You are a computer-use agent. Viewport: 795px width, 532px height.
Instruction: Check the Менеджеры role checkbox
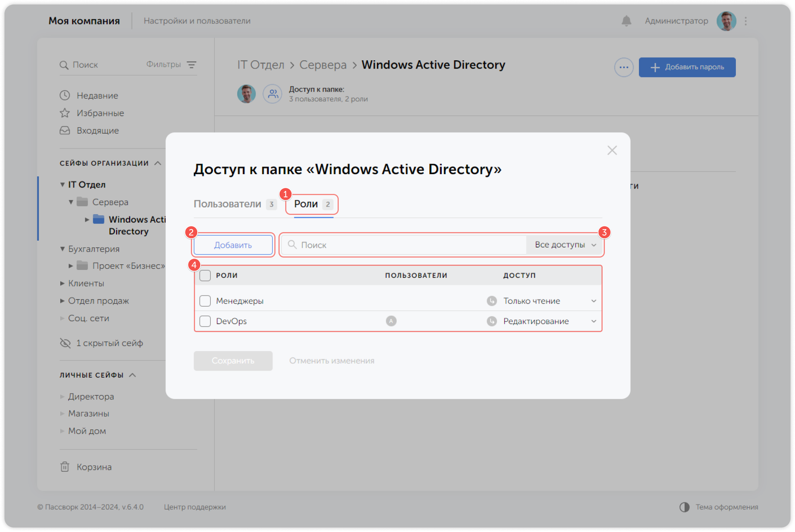(x=205, y=301)
